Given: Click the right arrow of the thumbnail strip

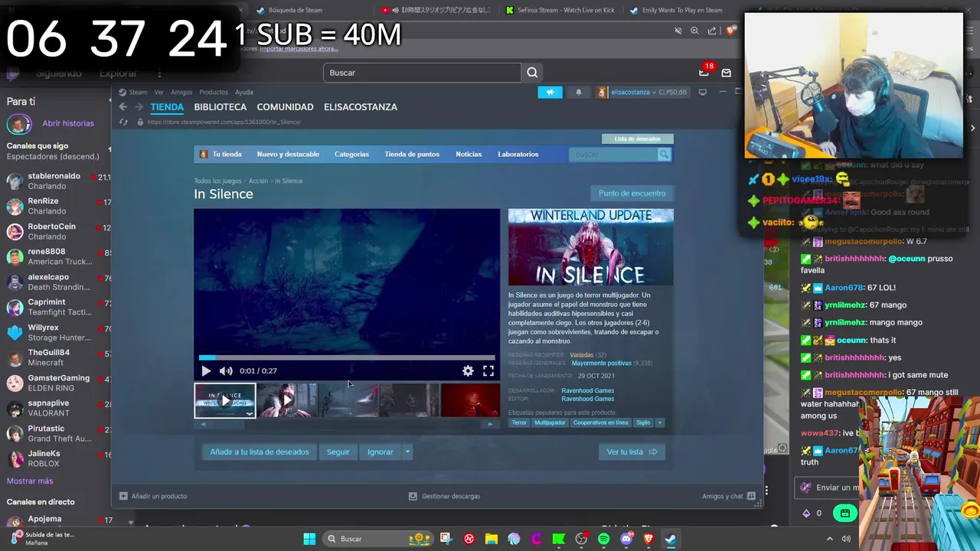Looking at the screenshot, I should [490, 424].
